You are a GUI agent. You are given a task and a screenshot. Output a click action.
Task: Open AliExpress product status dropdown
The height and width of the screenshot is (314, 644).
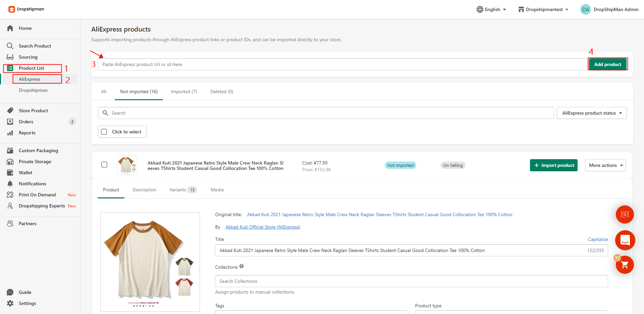click(x=592, y=113)
